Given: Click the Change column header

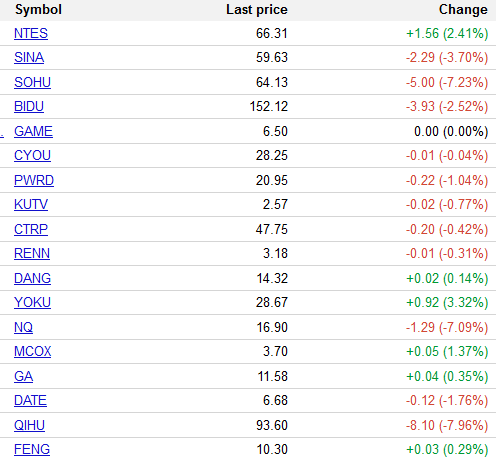Looking at the screenshot, I should click(463, 10).
